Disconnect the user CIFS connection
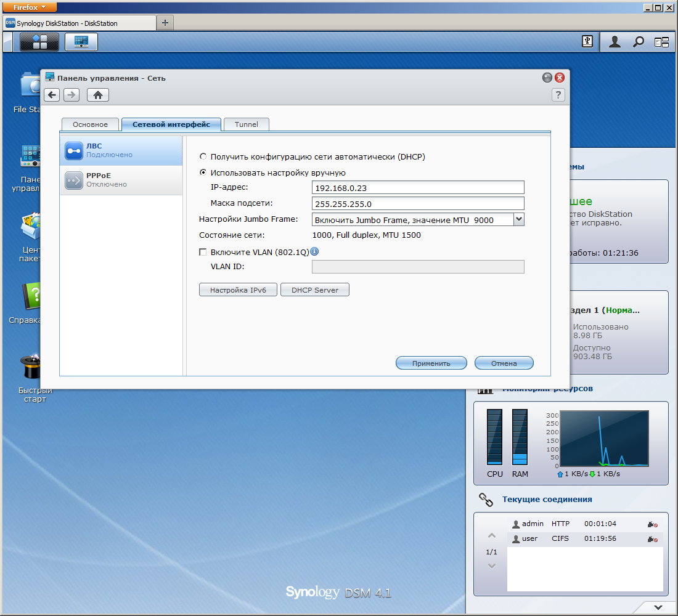This screenshot has height=616, width=678. pyautogui.click(x=653, y=539)
